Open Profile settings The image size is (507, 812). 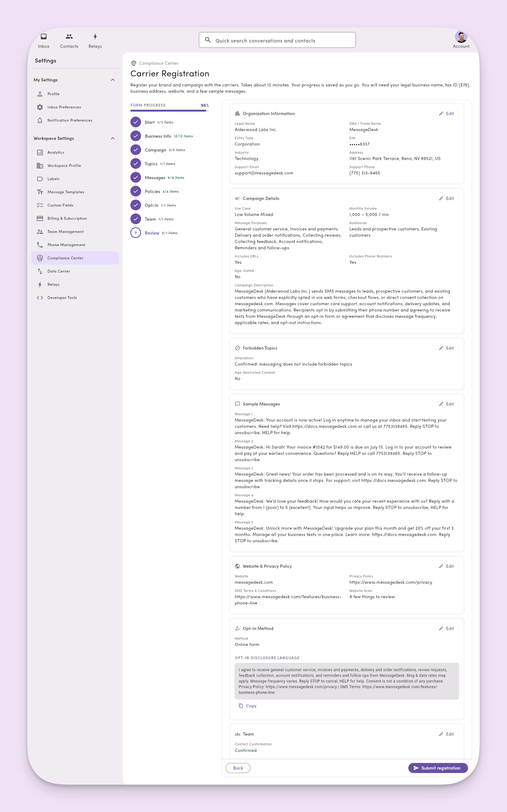click(75, 94)
